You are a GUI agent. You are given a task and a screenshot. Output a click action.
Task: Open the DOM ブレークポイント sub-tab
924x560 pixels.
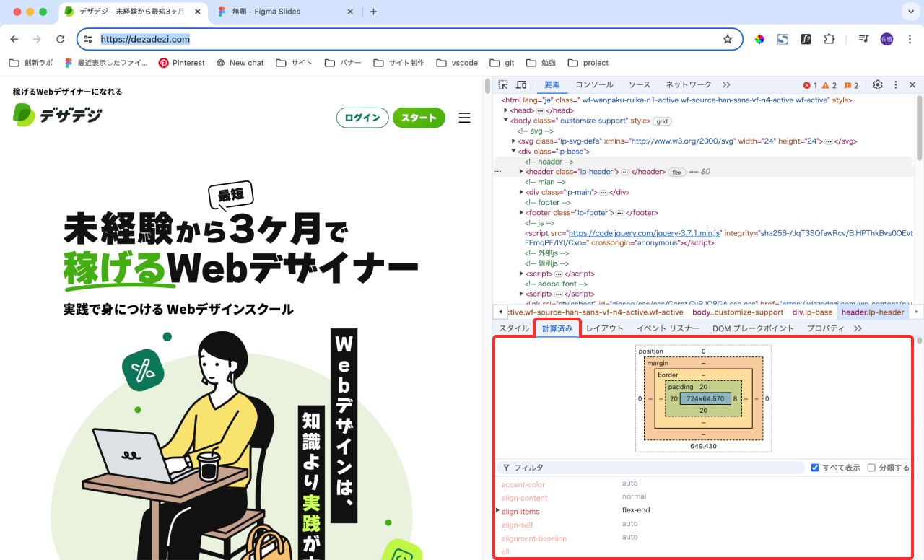[753, 328]
